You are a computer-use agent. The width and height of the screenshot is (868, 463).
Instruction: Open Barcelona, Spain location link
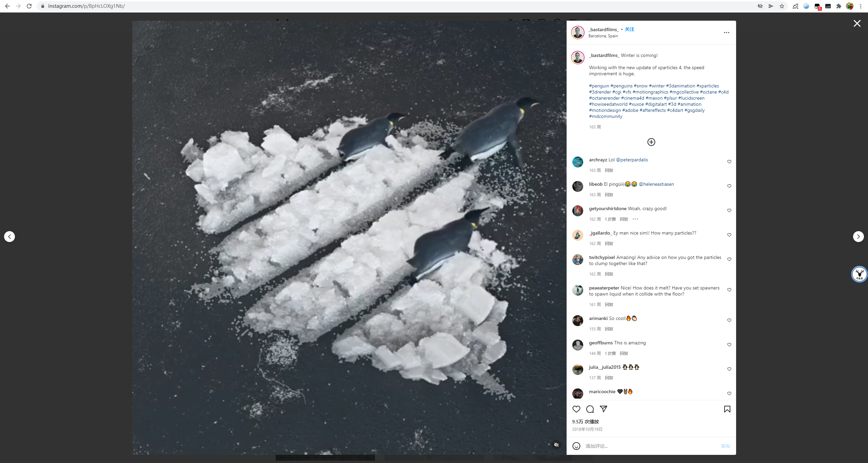coord(603,36)
